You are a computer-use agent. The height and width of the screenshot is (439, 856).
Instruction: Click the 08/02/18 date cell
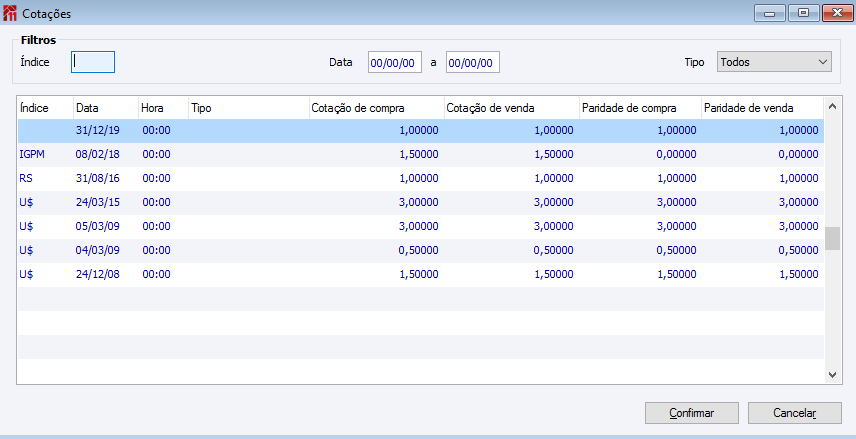point(98,155)
